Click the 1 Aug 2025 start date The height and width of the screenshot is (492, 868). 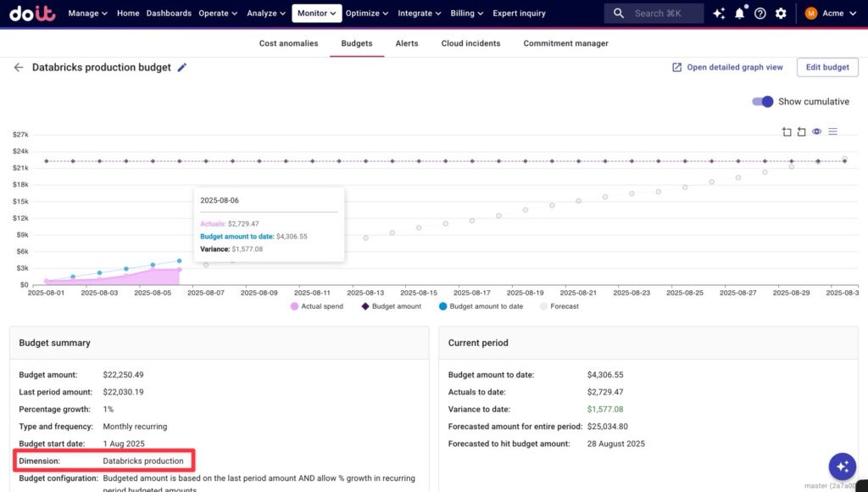pos(124,444)
